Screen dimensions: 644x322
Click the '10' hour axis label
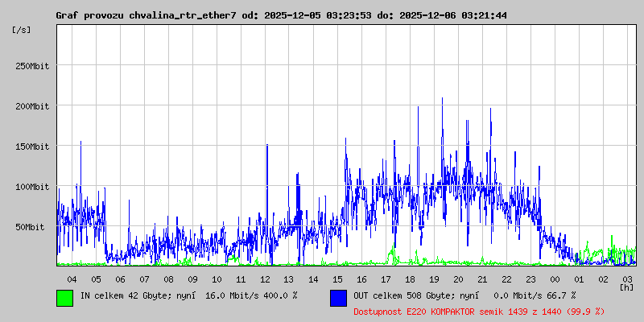tap(217, 279)
